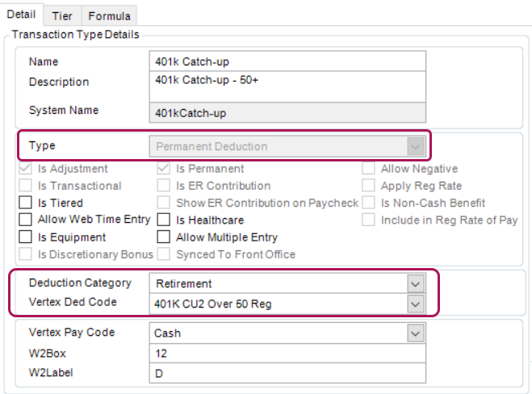Check the Is Healthcare option
Image resolution: width=532 pixels, height=394 pixels.
coord(163,220)
